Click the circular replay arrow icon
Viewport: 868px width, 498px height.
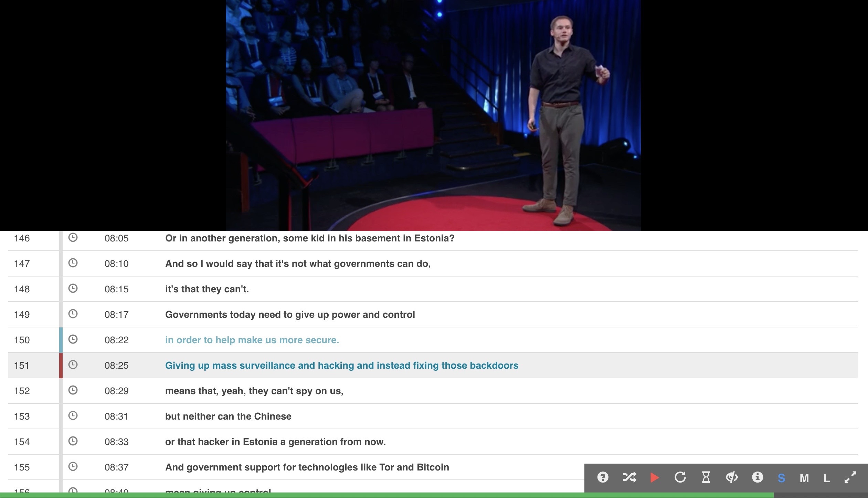680,477
